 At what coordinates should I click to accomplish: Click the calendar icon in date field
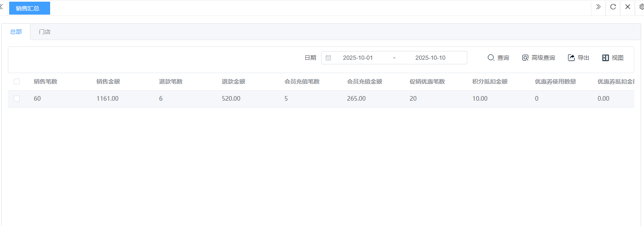tap(328, 58)
